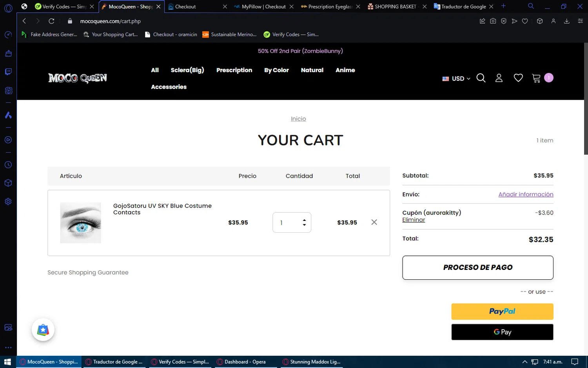Screen dimensions: 588x368
Task: Click the Opera heart bookmark icon in address bar
Action: pos(525,21)
